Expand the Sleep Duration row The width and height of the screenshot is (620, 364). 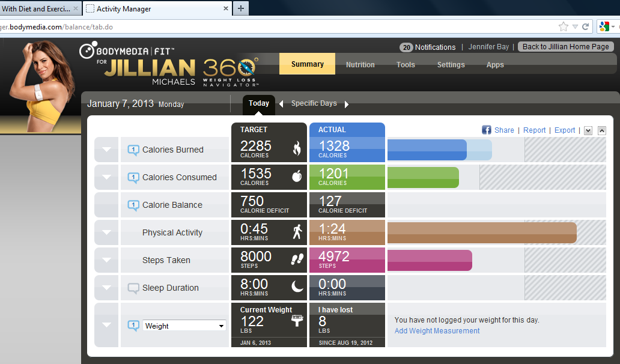click(x=106, y=288)
